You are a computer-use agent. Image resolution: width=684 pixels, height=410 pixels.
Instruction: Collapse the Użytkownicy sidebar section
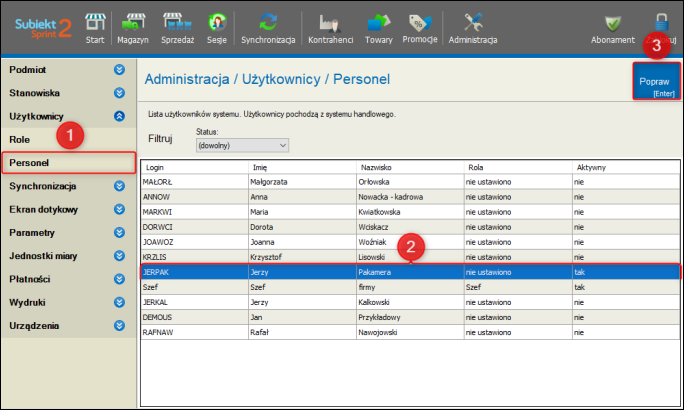[x=119, y=116]
